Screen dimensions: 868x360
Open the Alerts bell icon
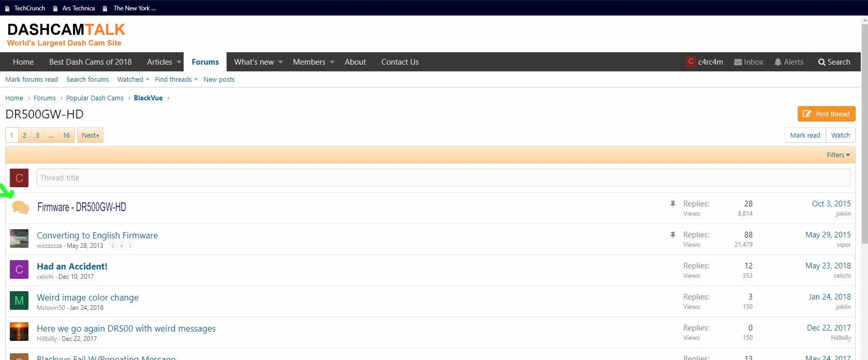tap(777, 62)
